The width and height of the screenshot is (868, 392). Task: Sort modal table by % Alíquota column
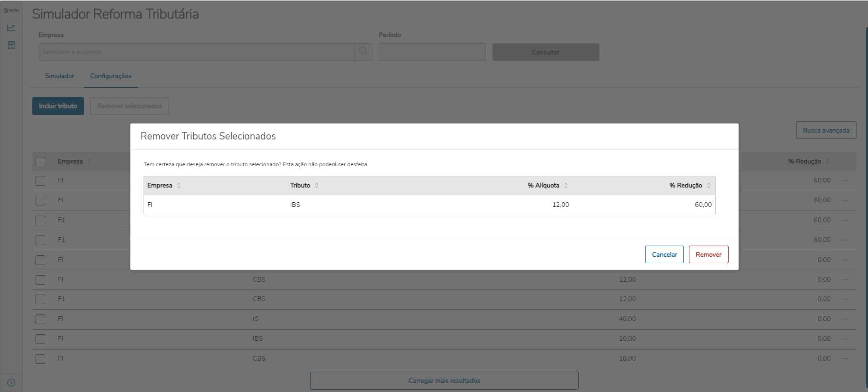click(566, 186)
